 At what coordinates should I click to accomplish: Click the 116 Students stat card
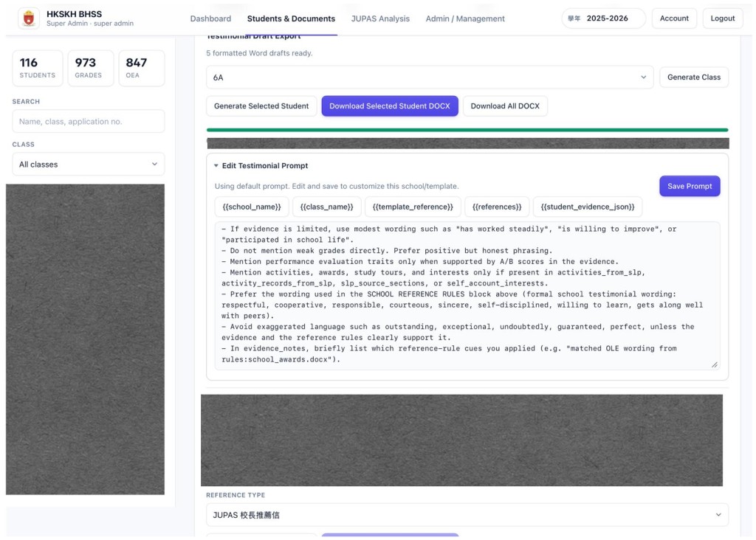pyautogui.click(x=38, y=68)
